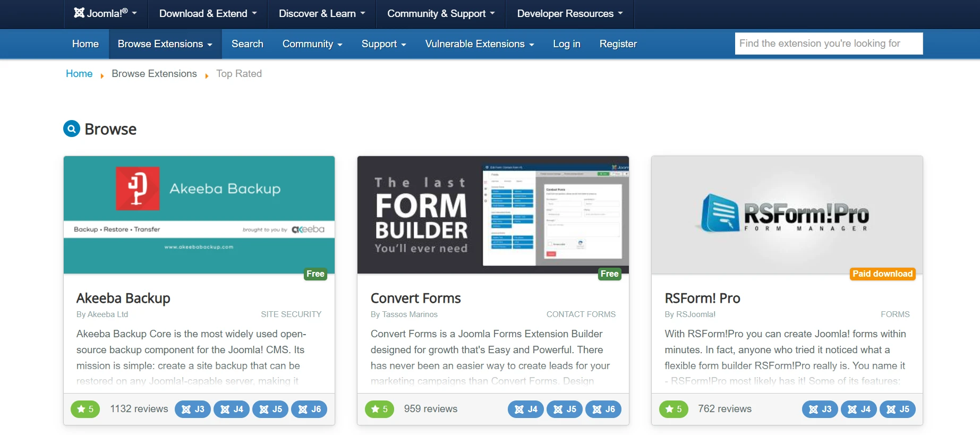Screen dimensions: 980x435
Task: Open RSForm! Pro banner image
Action: click(787, 215)
